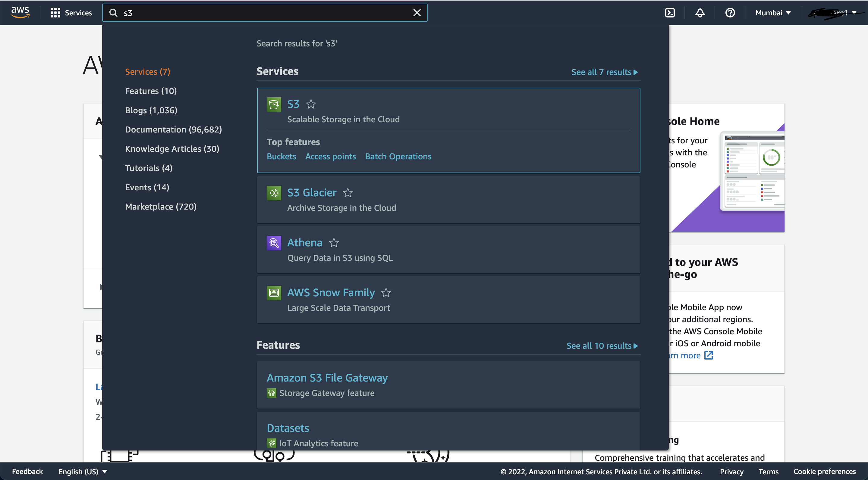The height and width of the screenshot is (480, 868).
Task: Open Amazon S3 File Gateway feature
Action: pos(327,378)
